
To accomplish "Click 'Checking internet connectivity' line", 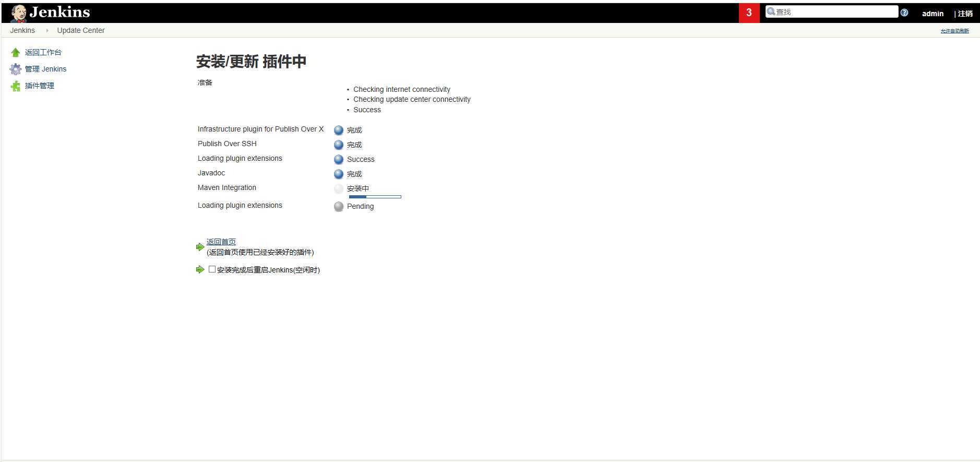I will coord(402,89).
